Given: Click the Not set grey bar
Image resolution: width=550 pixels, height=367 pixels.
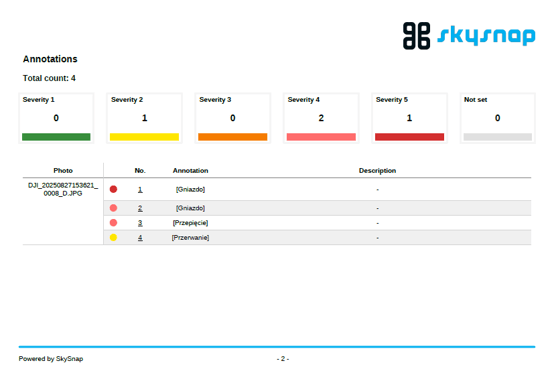Looking at the screenshot, I should pyautogui.click(x=497, y=137).
